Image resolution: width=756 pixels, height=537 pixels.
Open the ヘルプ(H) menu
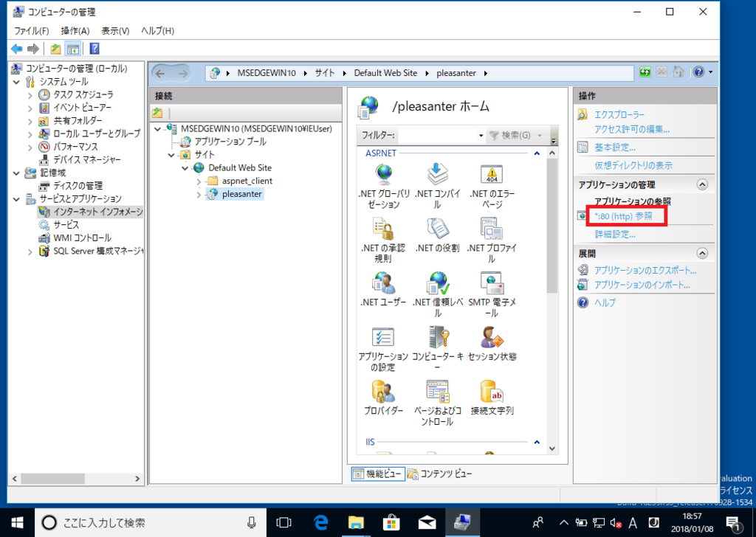pyautogui.click(x=157, y=31)
